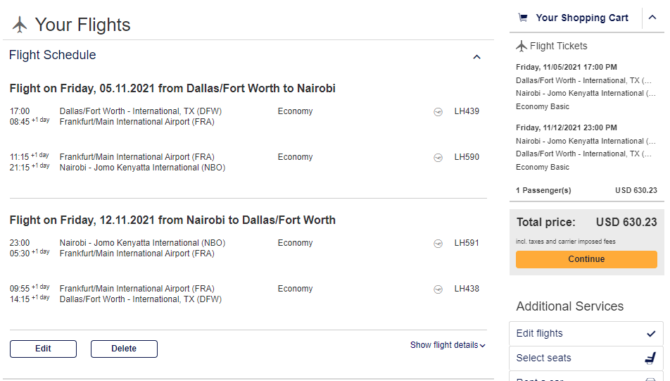
Task: Expand Show flight details
Action: click(x=447, y=345)
